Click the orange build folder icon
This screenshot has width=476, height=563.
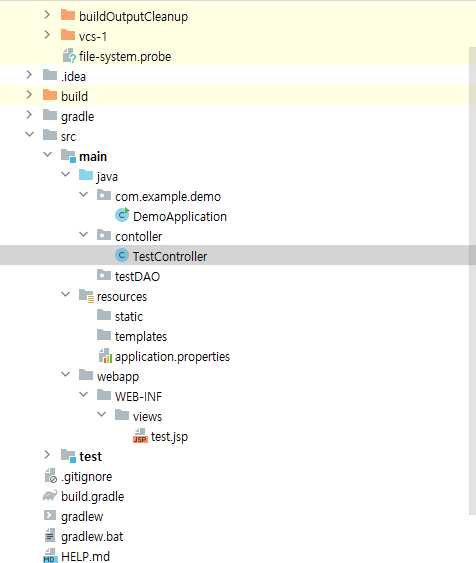pos(50,96)
